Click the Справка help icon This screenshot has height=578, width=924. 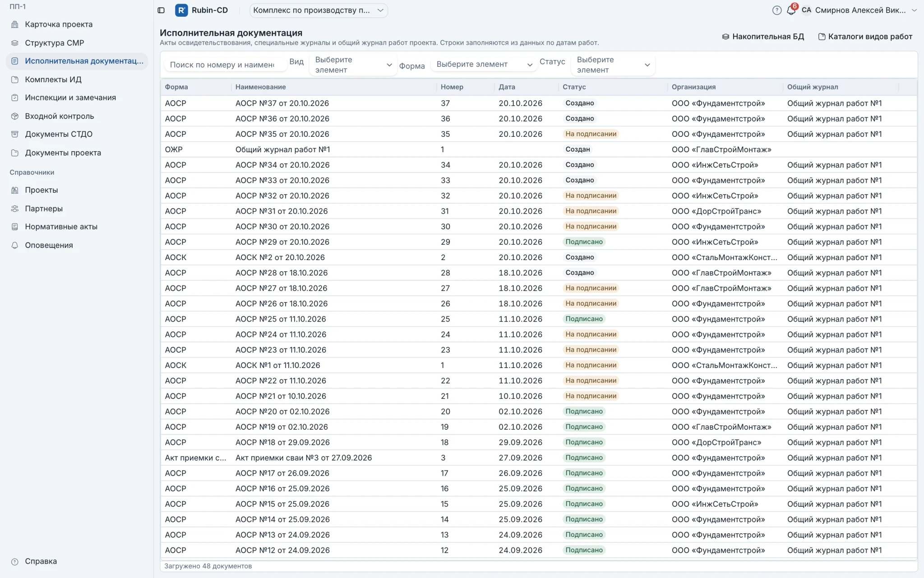click(x=15, y=561)
